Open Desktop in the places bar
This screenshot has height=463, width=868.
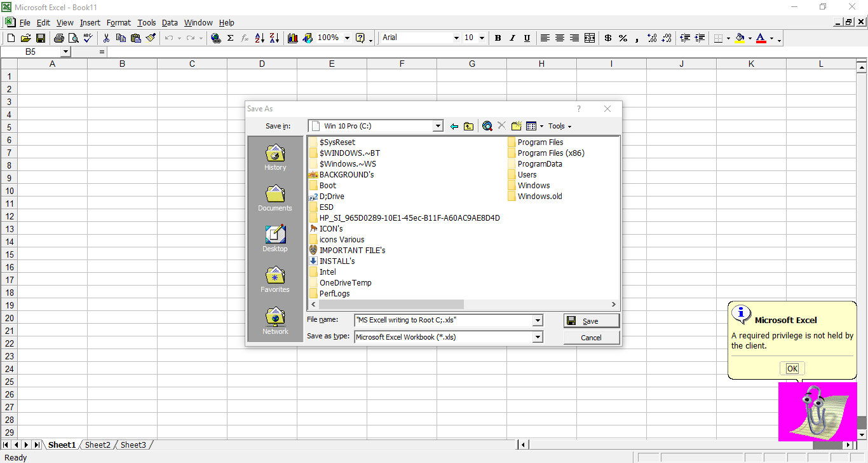275,238
